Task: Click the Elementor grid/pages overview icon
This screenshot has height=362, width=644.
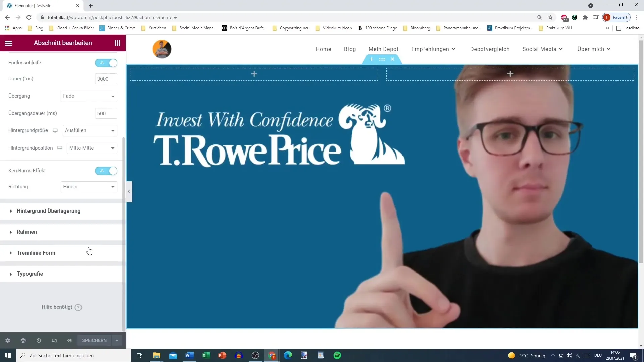Action: 117,43
